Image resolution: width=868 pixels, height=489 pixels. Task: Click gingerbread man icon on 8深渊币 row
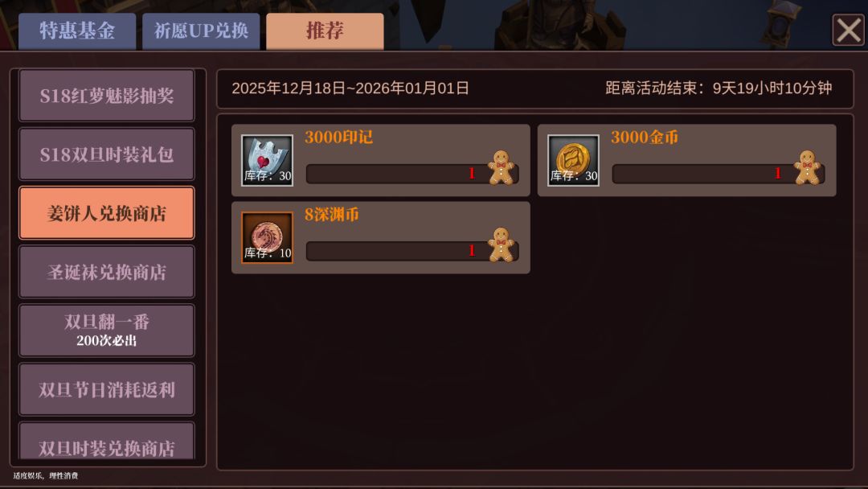pos(502,244)
